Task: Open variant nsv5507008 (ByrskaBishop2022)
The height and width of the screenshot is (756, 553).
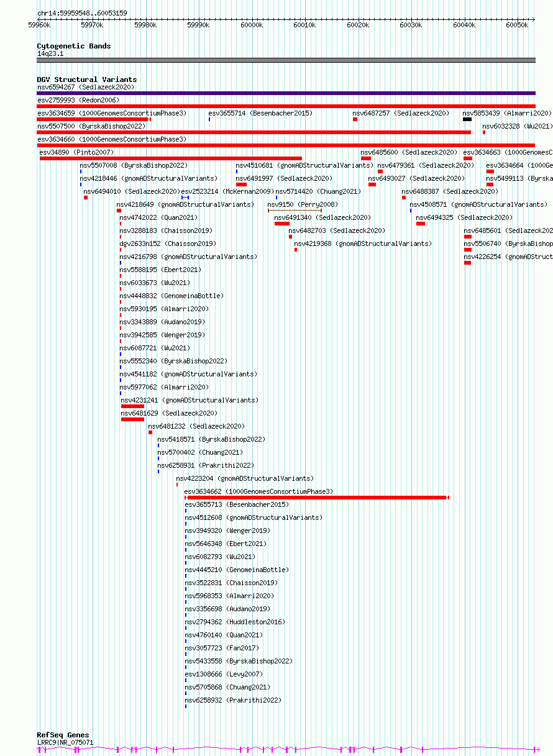Action: 134,165
